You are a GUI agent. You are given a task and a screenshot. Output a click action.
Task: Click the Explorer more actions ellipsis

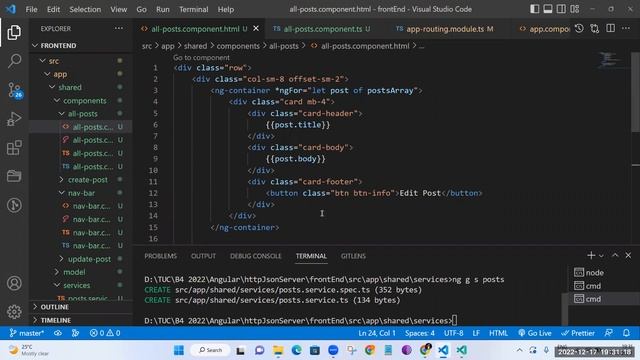pyautogui.click(x=119, y=29)
